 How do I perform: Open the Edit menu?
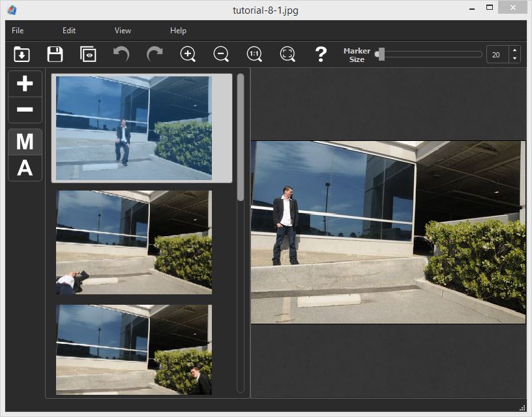[69, 30]
